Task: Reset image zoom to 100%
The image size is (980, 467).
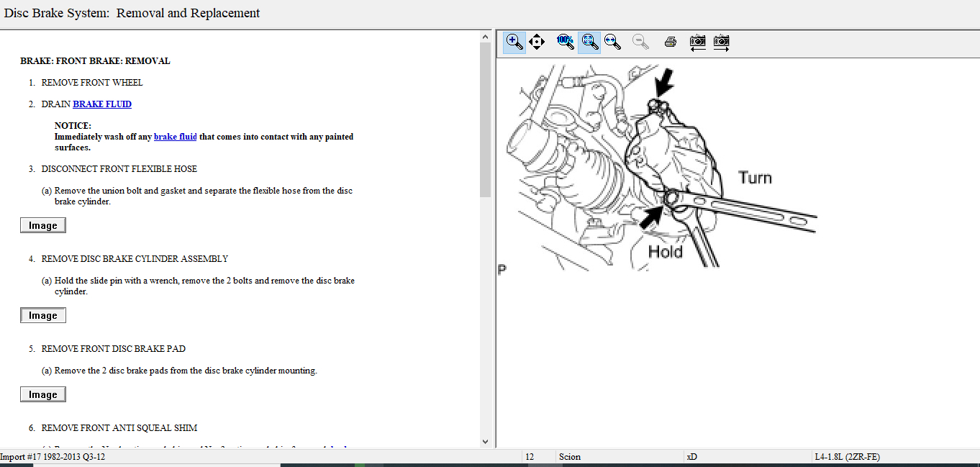Action: 566,42
